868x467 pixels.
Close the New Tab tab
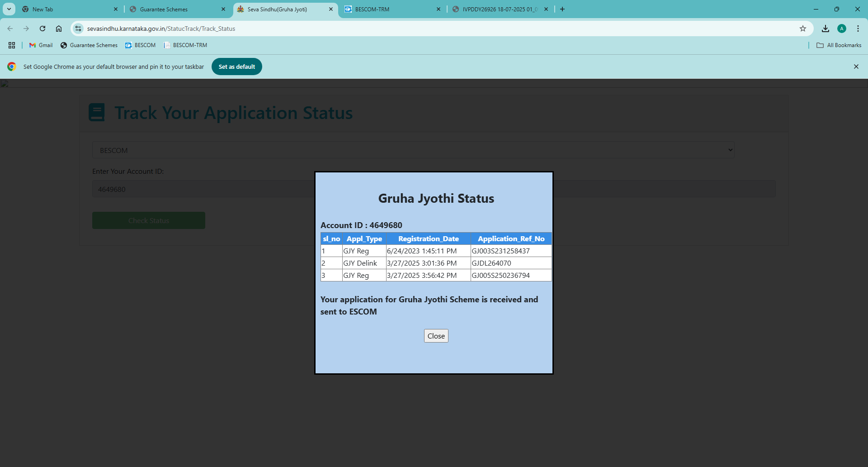click(x=116, y=9)
